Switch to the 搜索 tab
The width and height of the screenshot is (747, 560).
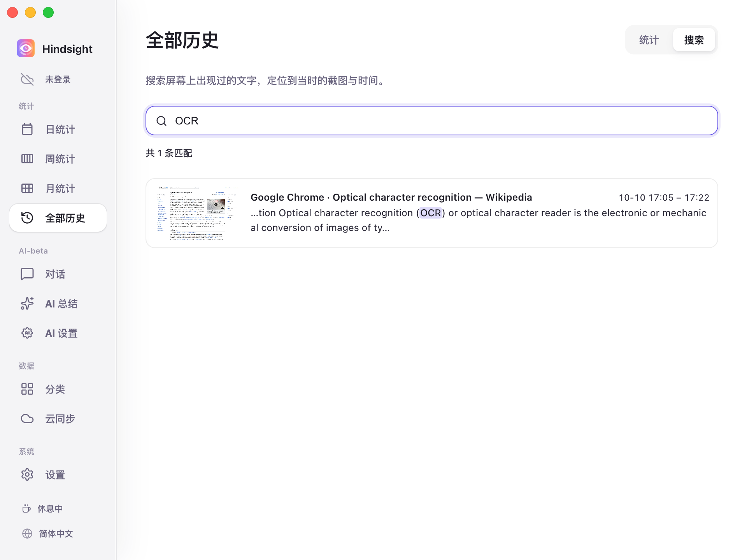694,40
